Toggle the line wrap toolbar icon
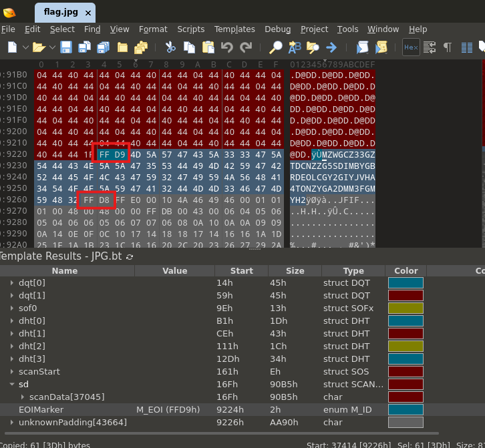485x448 pixels. click(430, 47)
